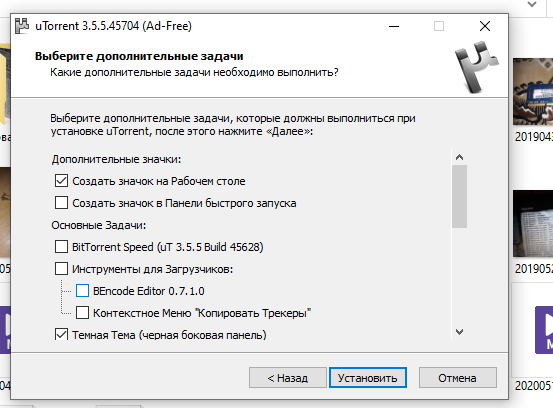Disable the Темная Тема checkbox
This screenshot has width=553, height=408.
point(61,334)
